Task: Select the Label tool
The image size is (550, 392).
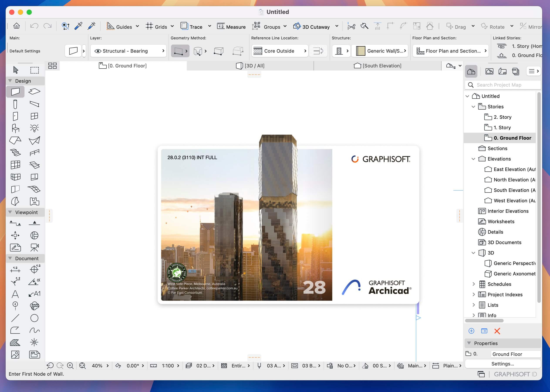Action: pos(34,294)
